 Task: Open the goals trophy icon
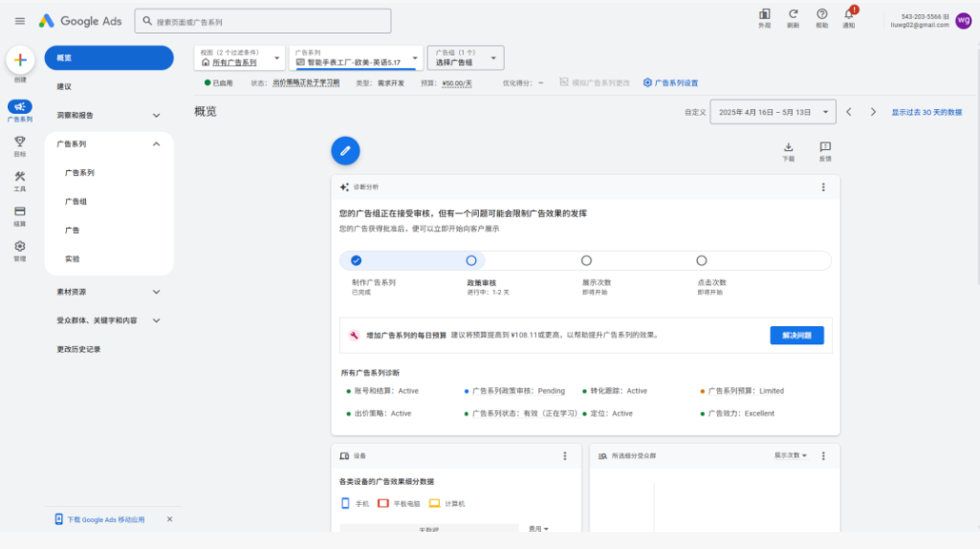point(20,142)
